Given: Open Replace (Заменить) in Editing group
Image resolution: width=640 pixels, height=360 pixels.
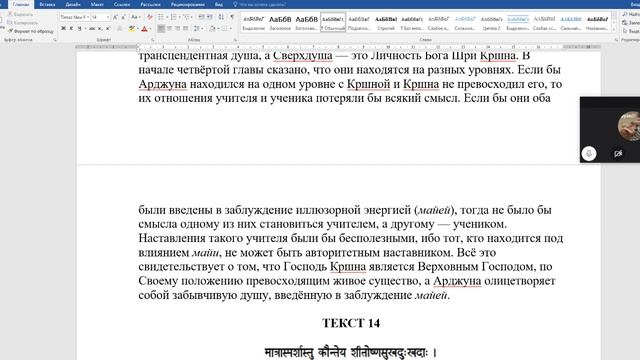Looking at the screenshot, I should [x=631, y=23].
